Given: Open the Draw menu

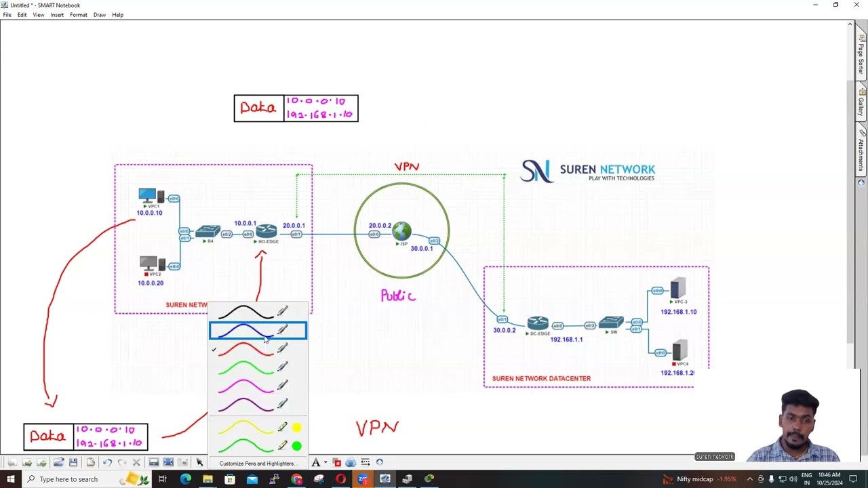Looking at the screenshot, I should coord(100,15).
